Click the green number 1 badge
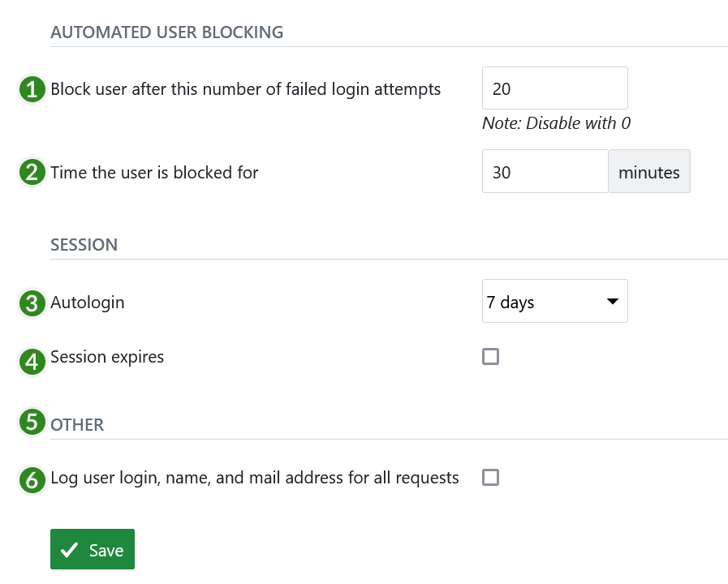728x584 pixels. 32,90
